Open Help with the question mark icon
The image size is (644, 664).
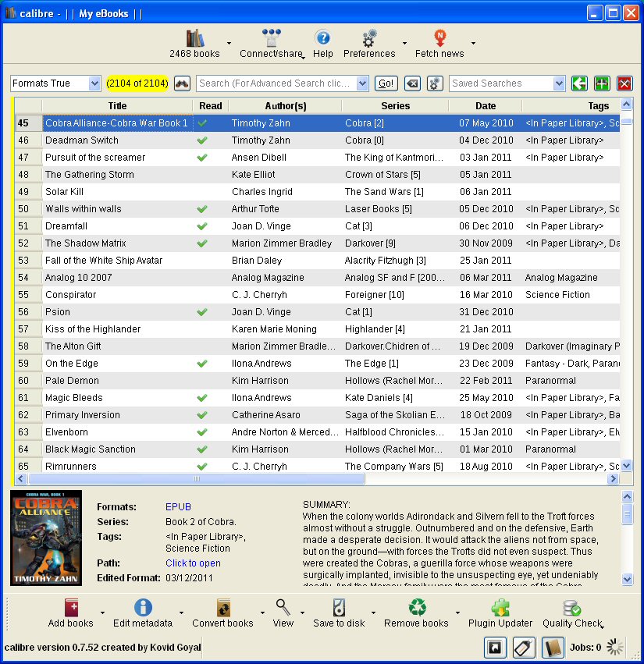click(x=323, y=38)
